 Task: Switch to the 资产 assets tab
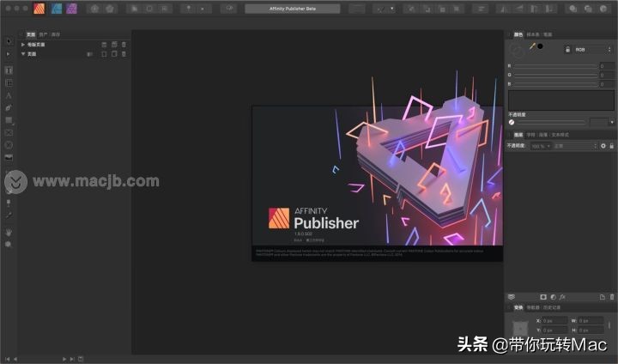43,34
